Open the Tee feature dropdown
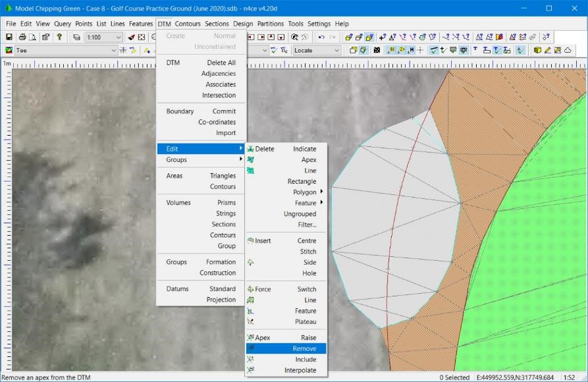This screenshot has height=382, width=588. click(x=114, y=50)
